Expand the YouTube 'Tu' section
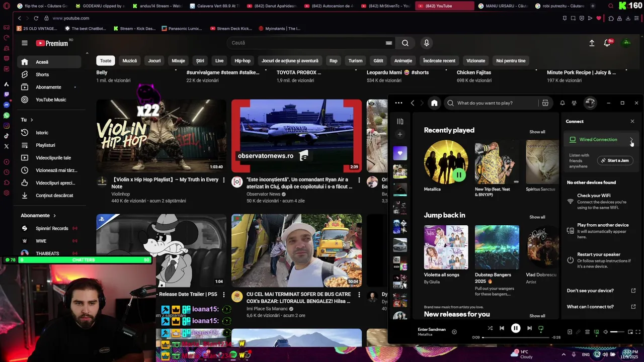This screenshot has width=644, height=362. pos(27,120)
